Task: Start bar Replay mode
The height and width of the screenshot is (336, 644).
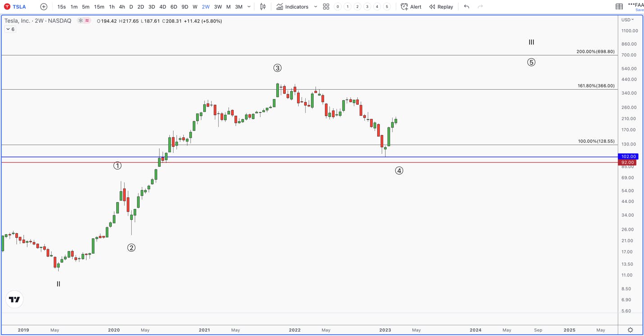Action: click(441, 7)
